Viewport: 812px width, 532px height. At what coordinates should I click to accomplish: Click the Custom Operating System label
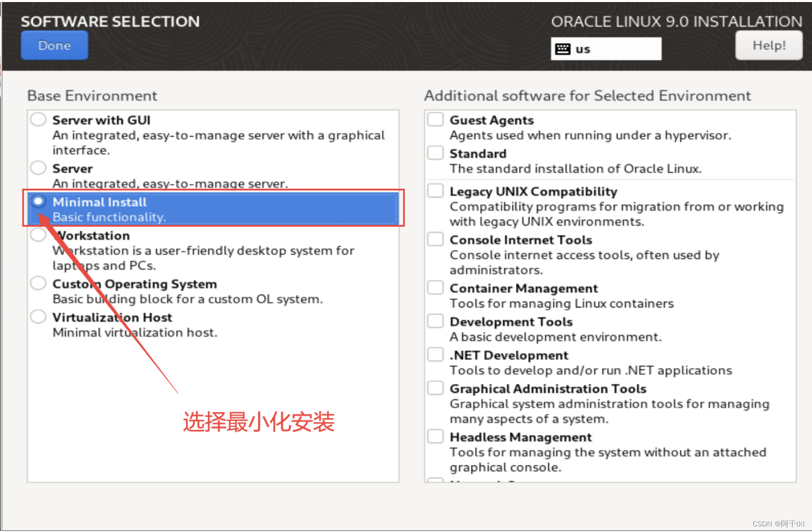(x=134, y=284)
